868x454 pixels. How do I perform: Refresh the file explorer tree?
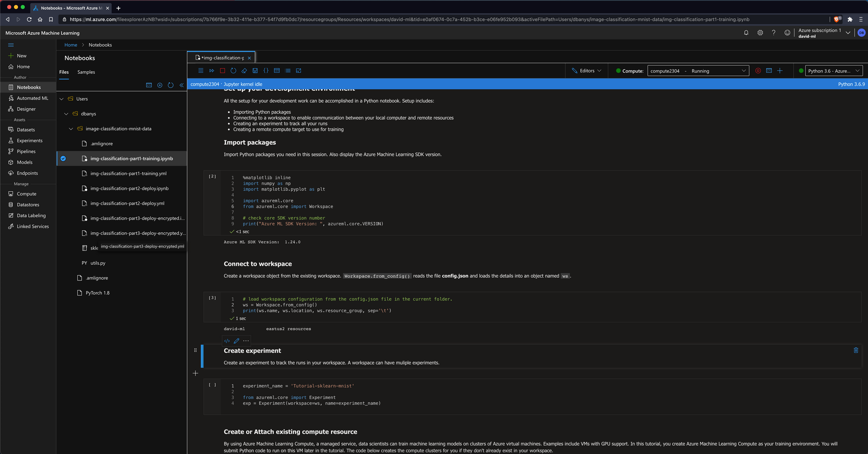point(171,85)
